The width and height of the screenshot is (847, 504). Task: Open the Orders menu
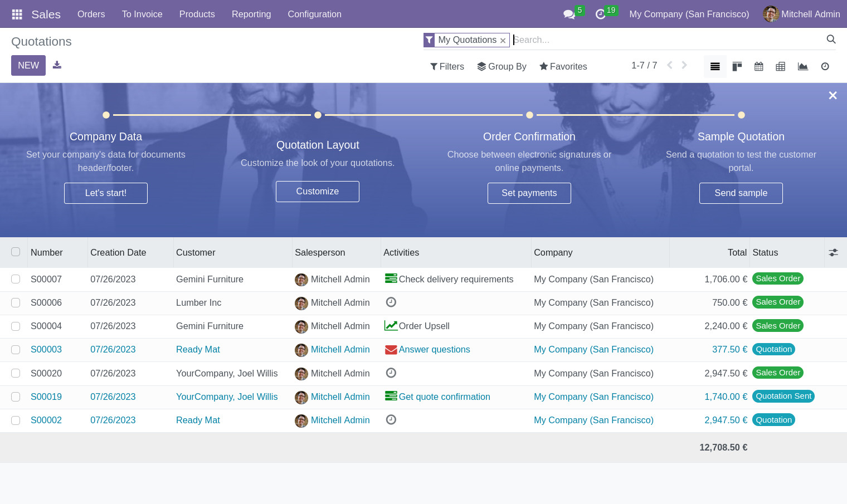click(91, 14)
